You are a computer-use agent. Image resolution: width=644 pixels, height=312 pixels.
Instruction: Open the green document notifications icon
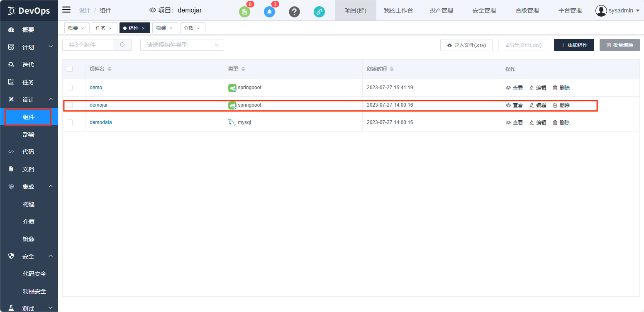(245, 12)
